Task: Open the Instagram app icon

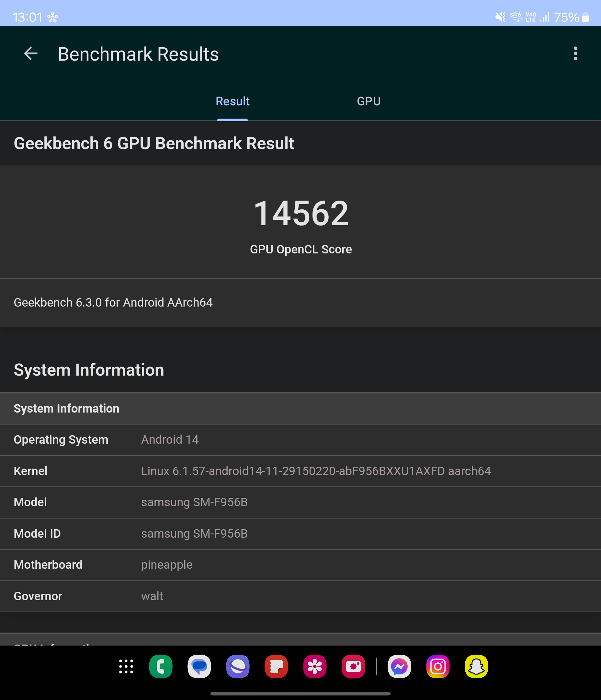Action: (438, 667)
